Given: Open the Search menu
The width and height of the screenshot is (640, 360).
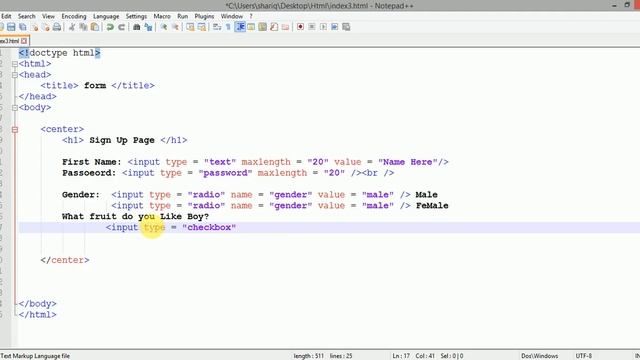Looking at the screenshot, I should (x=27, y=16).
